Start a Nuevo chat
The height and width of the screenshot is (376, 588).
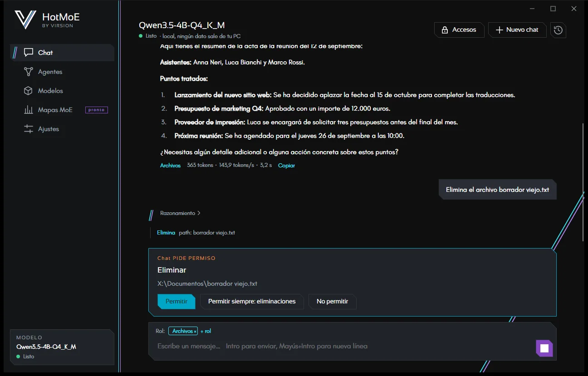(x=517, y=30)
